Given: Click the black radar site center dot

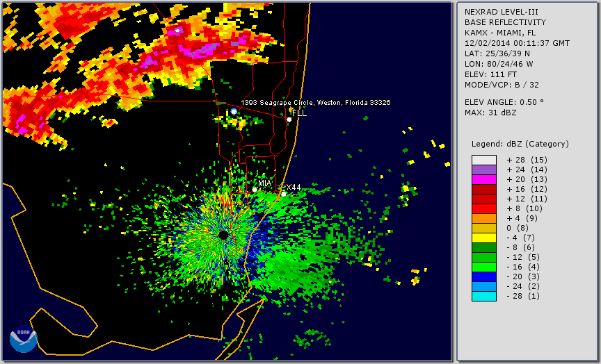Looking at the screenshot, I should pos(223,235).
